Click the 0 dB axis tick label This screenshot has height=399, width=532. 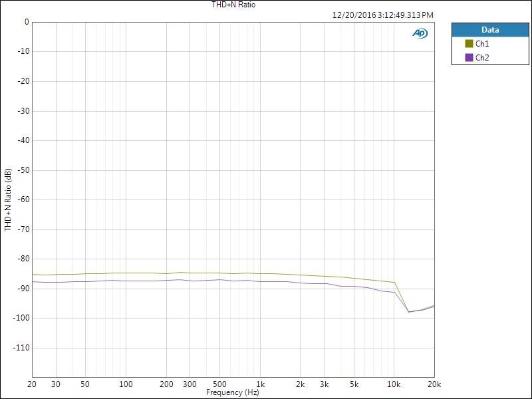[27, 22]
